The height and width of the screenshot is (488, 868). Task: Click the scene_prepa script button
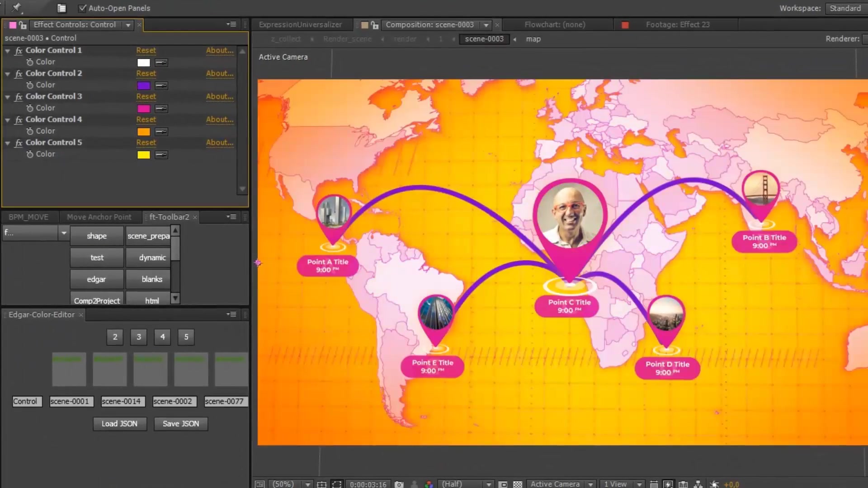(148, 235)
